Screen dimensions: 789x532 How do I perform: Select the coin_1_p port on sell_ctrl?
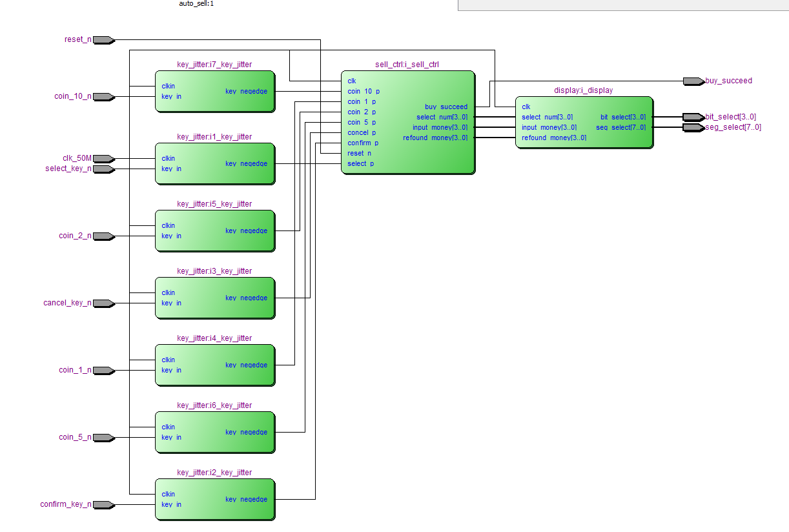pyautogui.click(x=362, y=102)
